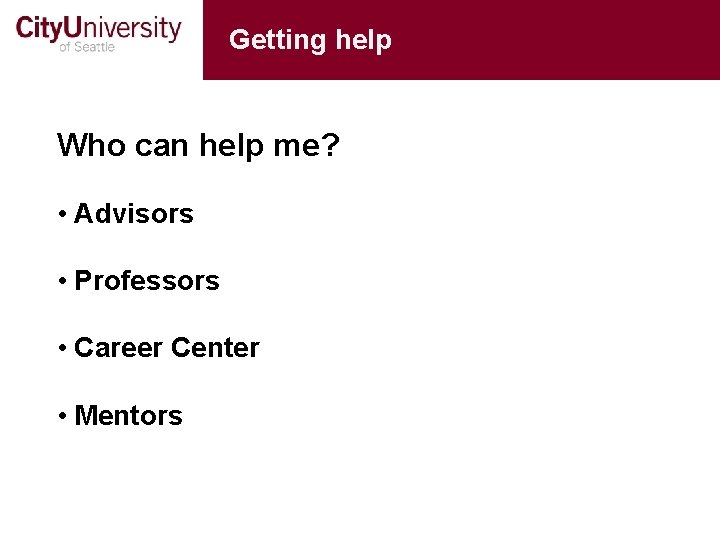The image size is (720, 540).
Task: Click the word 'help' in the maroon header
Action: coord(364,40)
